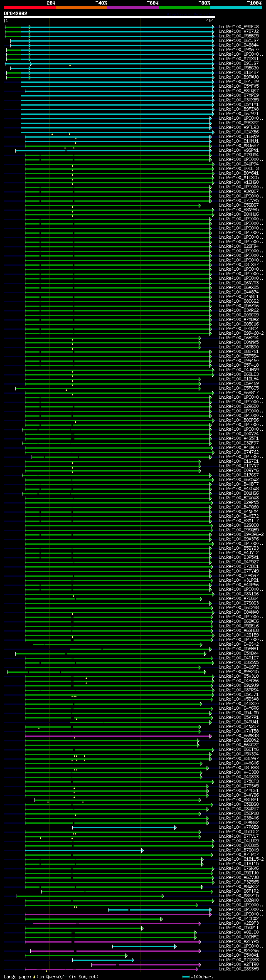This screenshot has width=266, height=980.
Task: Select hit UniRef100_A7EGU4
Action: tap(239, 598)
